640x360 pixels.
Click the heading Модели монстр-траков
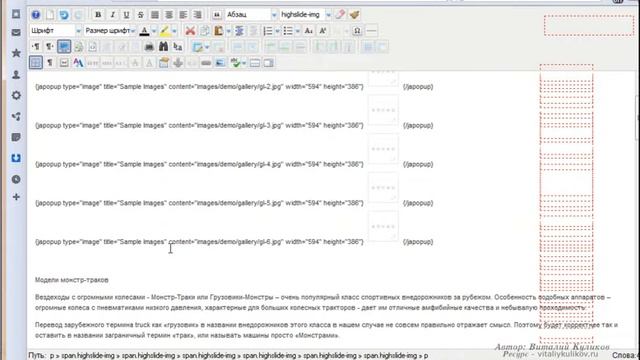pos(71,280)
